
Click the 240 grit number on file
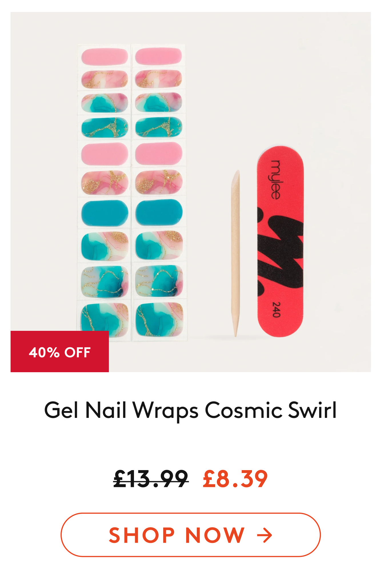pyautogui.click(x=276, y=309)
